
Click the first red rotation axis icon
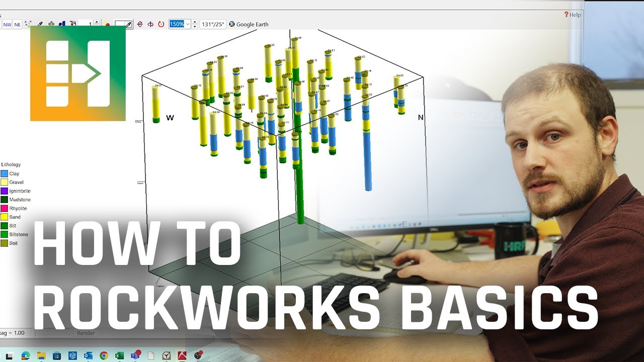point(140,24)
